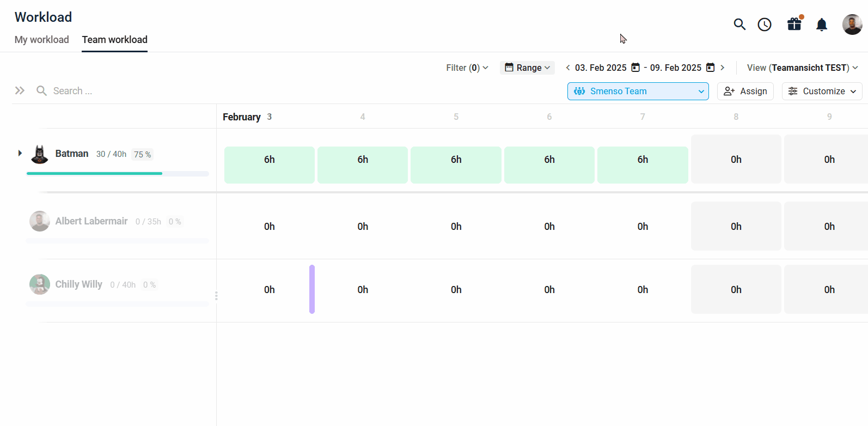Expand Batman's workload row
868x426 pixels.
pyautogui.click(x=20, y=154)
